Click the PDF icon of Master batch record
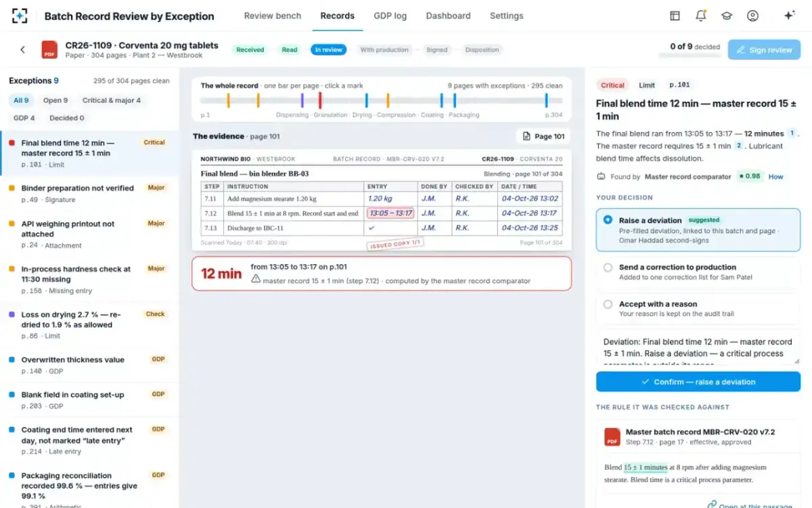Viewport: 812px width, 508px height. pos(612,436)
